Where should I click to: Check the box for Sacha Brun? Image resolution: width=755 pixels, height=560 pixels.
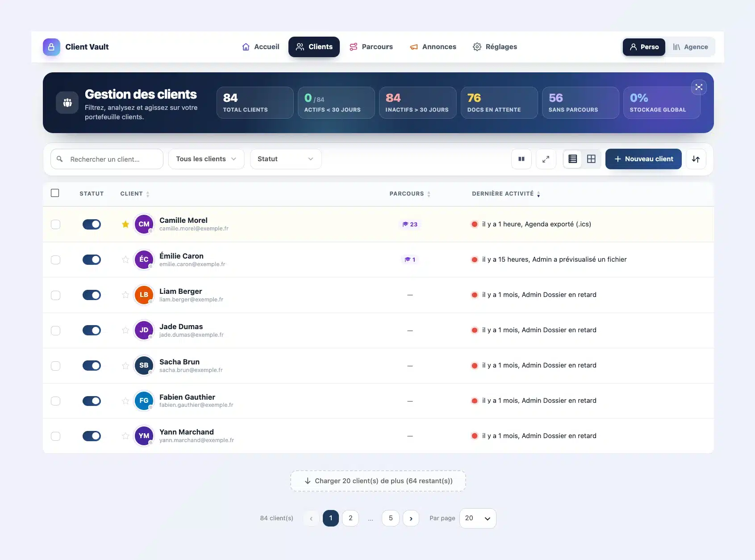coord(55,366)
